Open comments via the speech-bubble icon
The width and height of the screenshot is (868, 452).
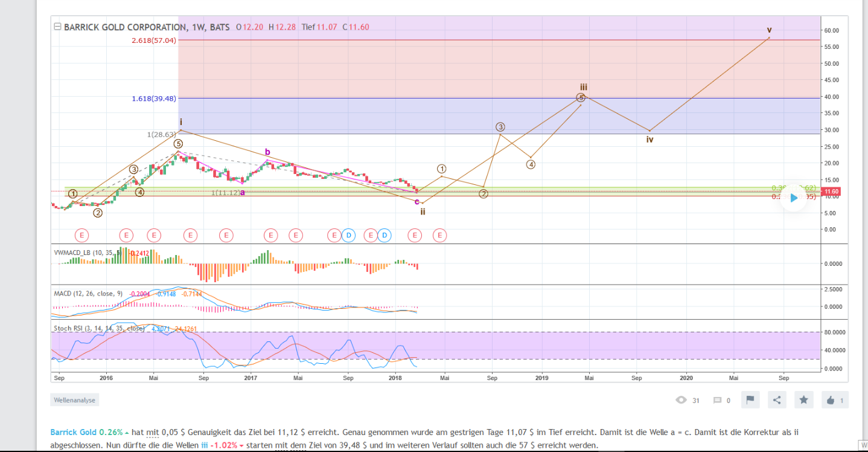pos(719,399)
